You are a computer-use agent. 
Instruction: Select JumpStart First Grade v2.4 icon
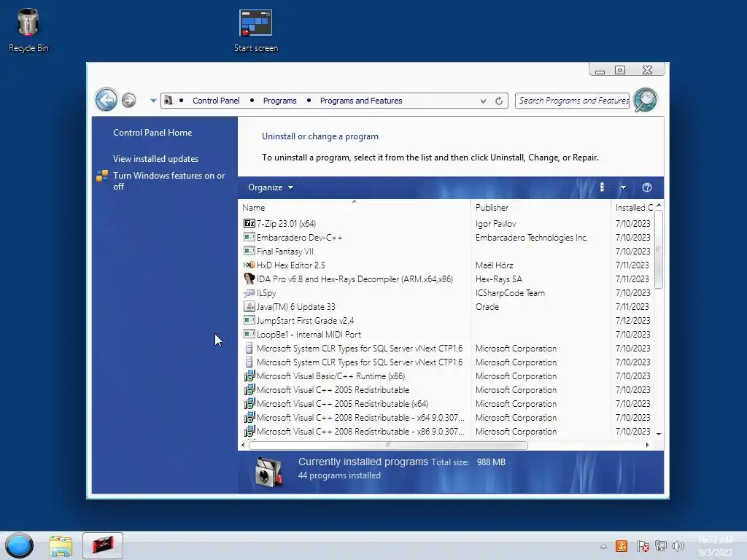point(249,321)
